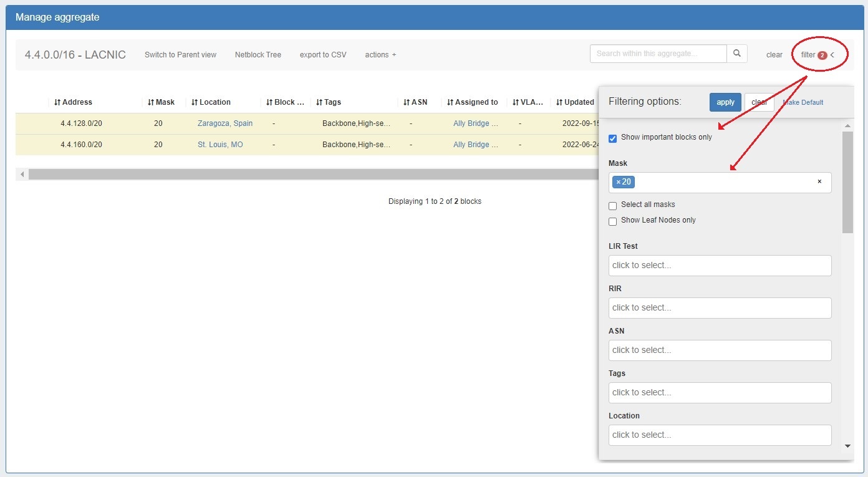Viewport: 868px width, 477px height.
Task: Click the search magnifier icon button
Action: tap(736, 54)
